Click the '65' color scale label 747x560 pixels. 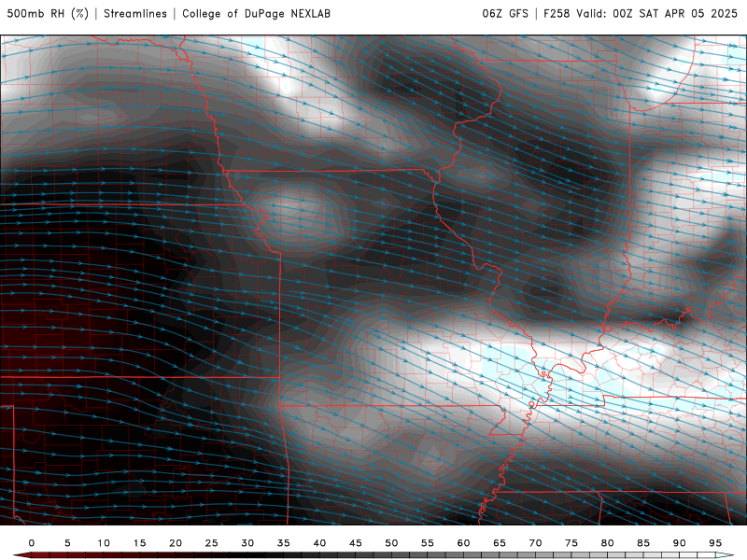click(x=500, y=543)
